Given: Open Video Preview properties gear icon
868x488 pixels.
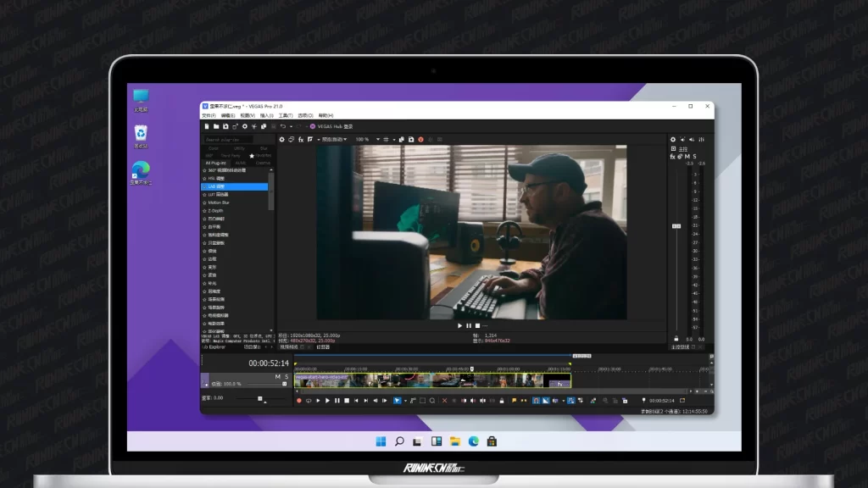Looking at the screenshot, I should 282,139.
